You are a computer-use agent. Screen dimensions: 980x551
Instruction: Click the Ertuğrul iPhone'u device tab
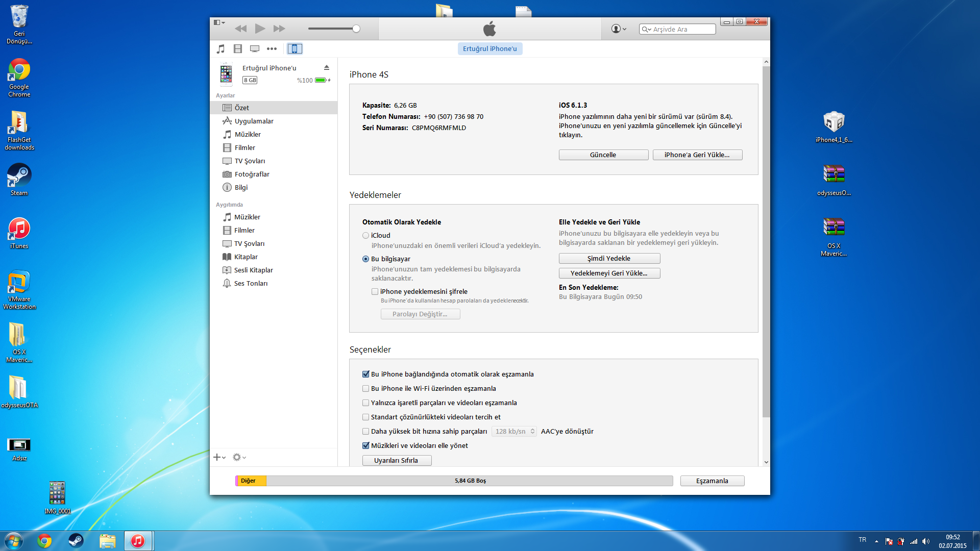point(490,49)
